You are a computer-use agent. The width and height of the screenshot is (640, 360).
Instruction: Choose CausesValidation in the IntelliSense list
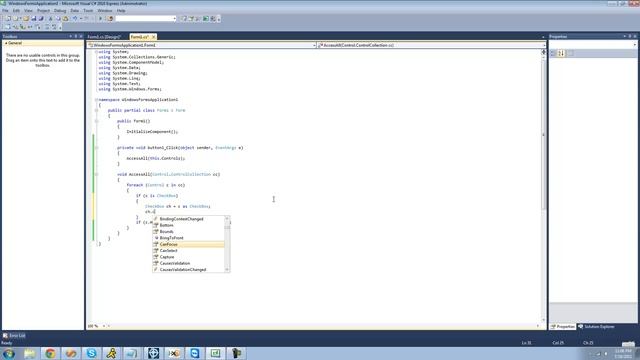tap(174, 263)
